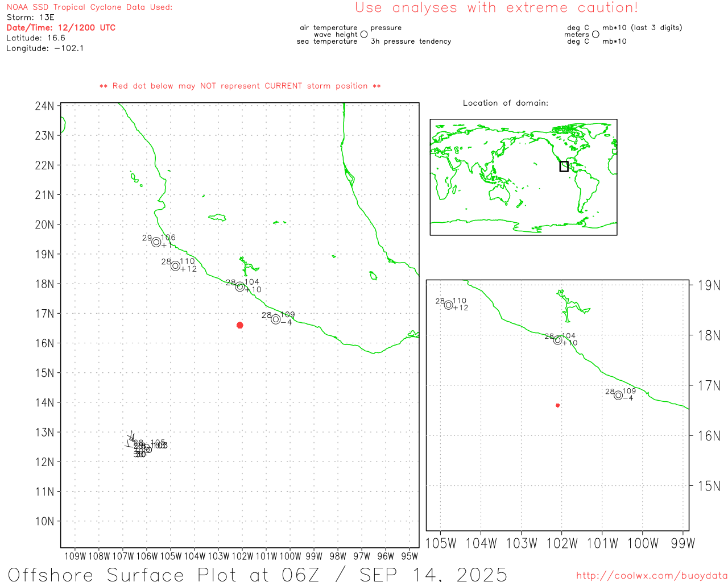Viewport: 728px width, 582px height.
Task: Click the 'Use analyses with extreme caution!' warning
Action: point(497,8)
